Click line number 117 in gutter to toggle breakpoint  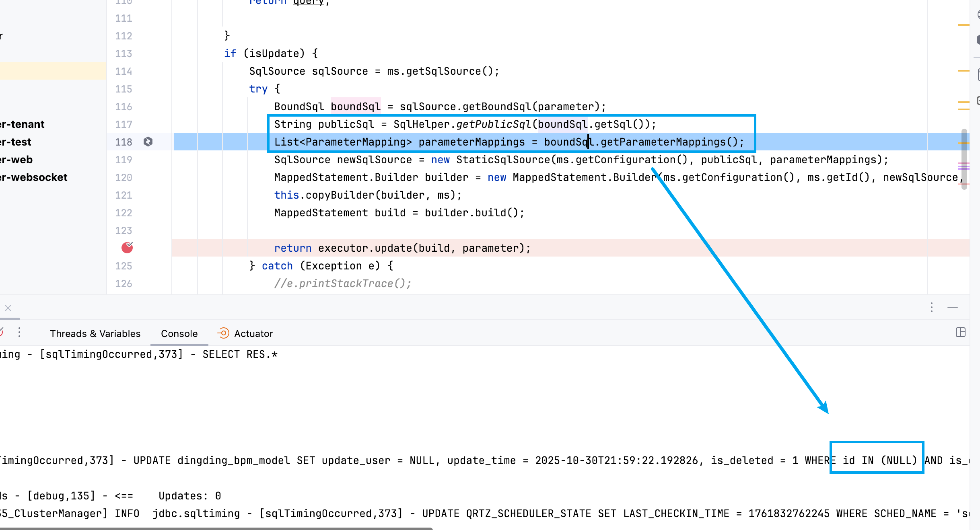124,124
